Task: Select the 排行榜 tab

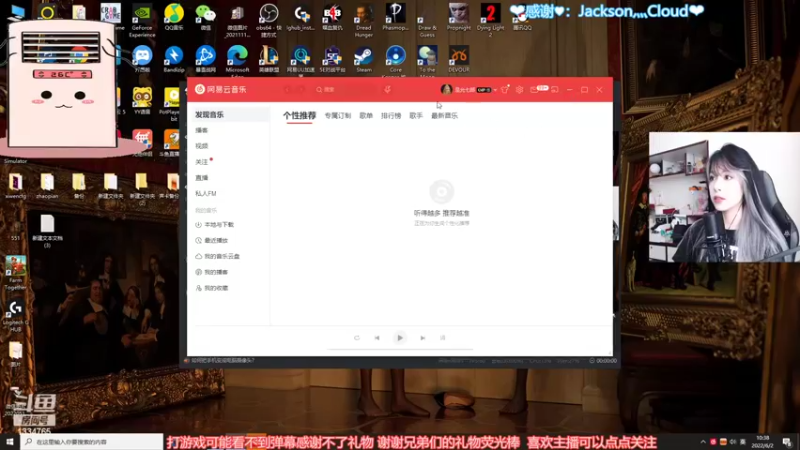Action: pos(391,116)
